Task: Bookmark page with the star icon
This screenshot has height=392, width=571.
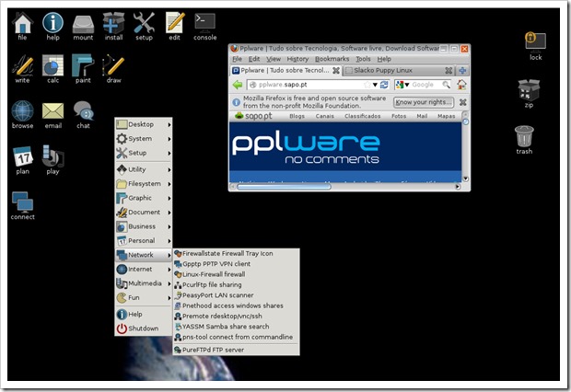Action: (367, 85)
